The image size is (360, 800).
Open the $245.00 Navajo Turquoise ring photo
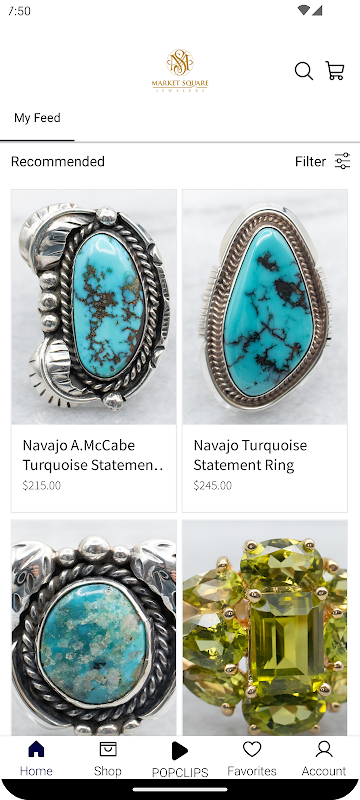[265, 307]
